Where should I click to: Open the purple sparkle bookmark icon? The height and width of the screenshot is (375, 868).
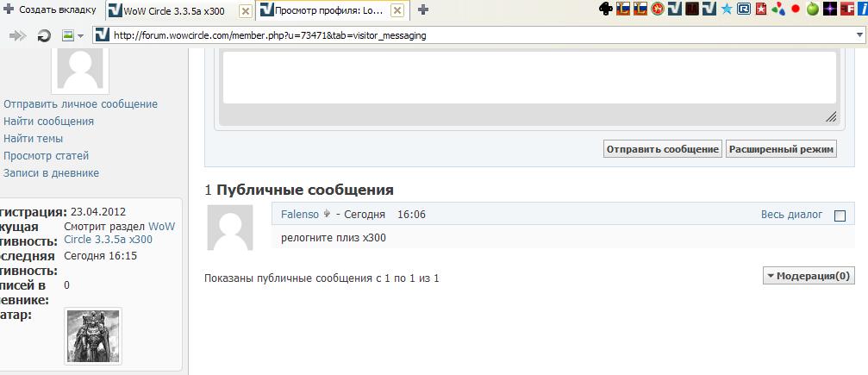click(x=828, y=9)
